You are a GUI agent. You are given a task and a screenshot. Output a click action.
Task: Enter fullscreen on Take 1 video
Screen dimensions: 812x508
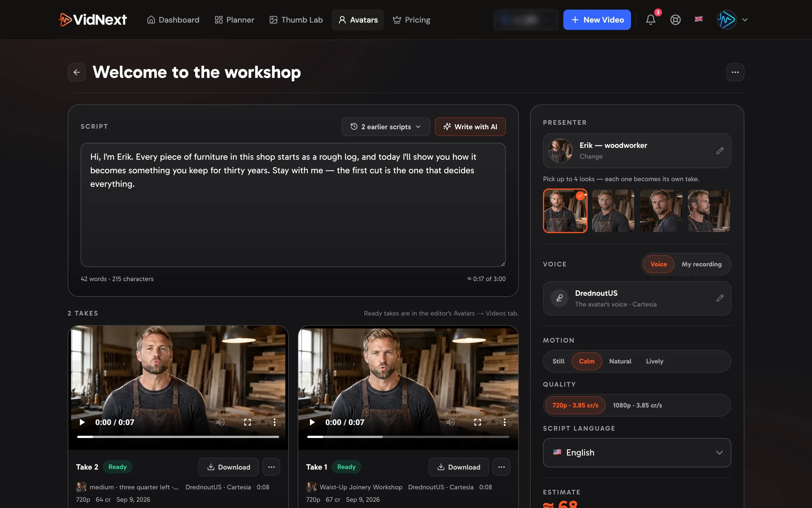click(x=477, y=422)
